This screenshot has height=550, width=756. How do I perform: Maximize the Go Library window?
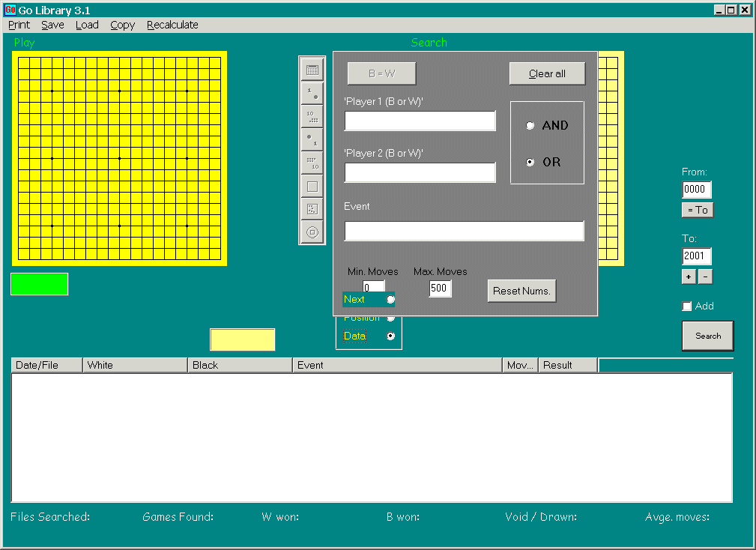(x=731, y=10)
